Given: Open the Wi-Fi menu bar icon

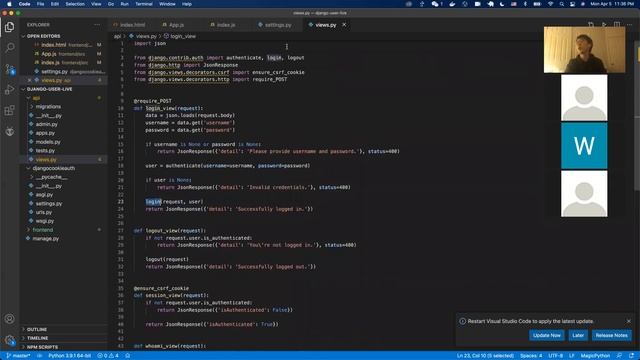Looking at the screenshot, I should point(550,4).
